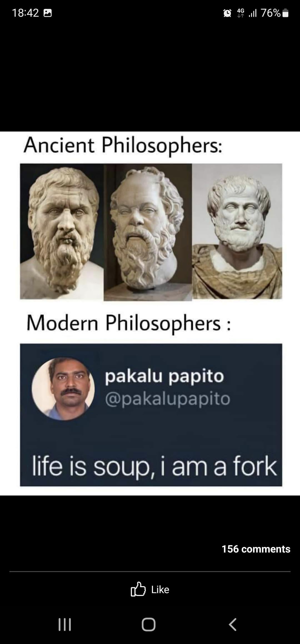The height and width of the screenshot is (644, 300).
Task: Tap the Android back arrow icon
Action: coord(233,625)
